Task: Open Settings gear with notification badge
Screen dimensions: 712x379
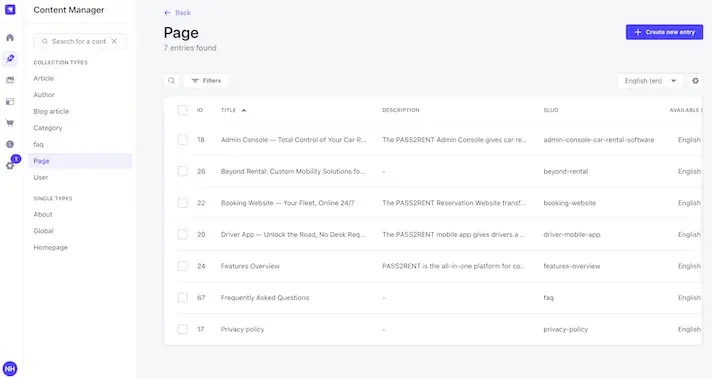Action: [x=10, y=166]
